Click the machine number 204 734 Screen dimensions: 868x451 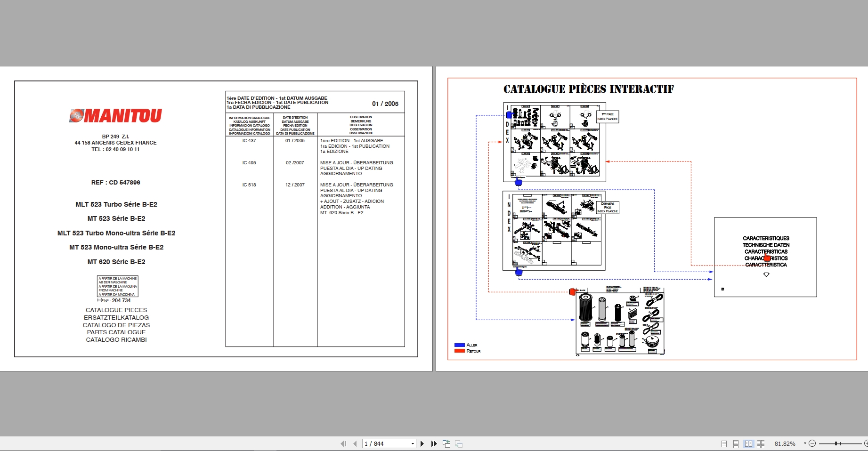122,300
